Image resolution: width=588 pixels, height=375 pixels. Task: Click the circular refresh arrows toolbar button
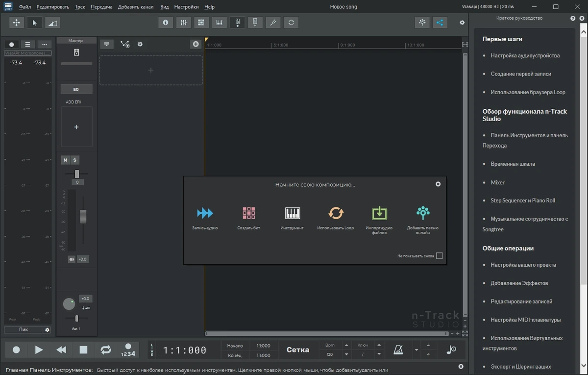(291, 23)
